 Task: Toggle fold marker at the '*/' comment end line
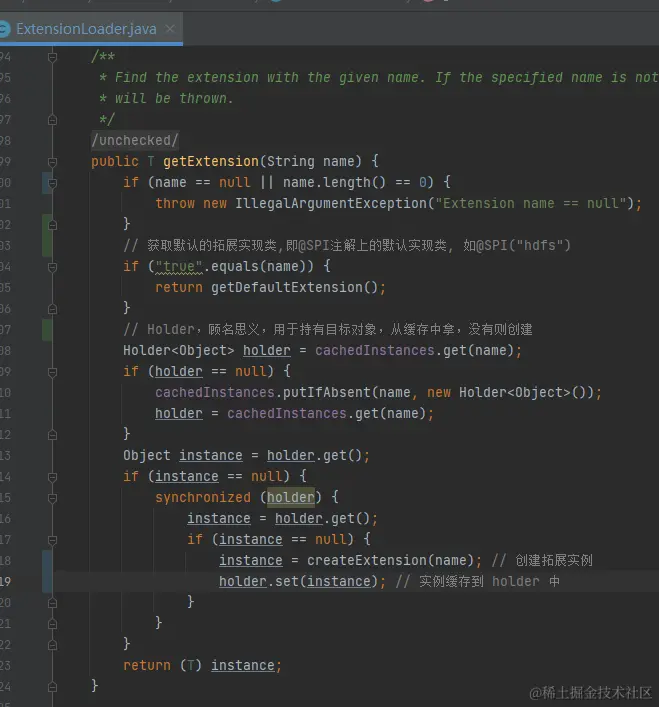click(x=52, y=120)
